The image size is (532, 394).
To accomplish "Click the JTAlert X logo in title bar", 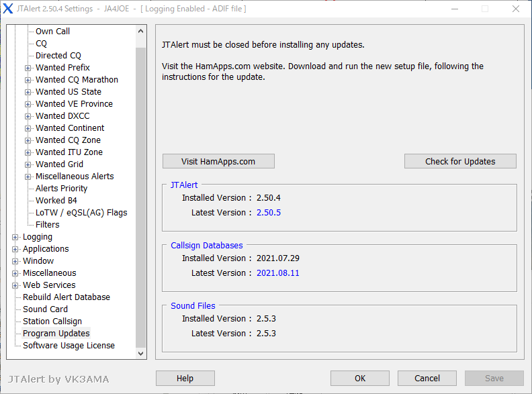I will [8, 9].
